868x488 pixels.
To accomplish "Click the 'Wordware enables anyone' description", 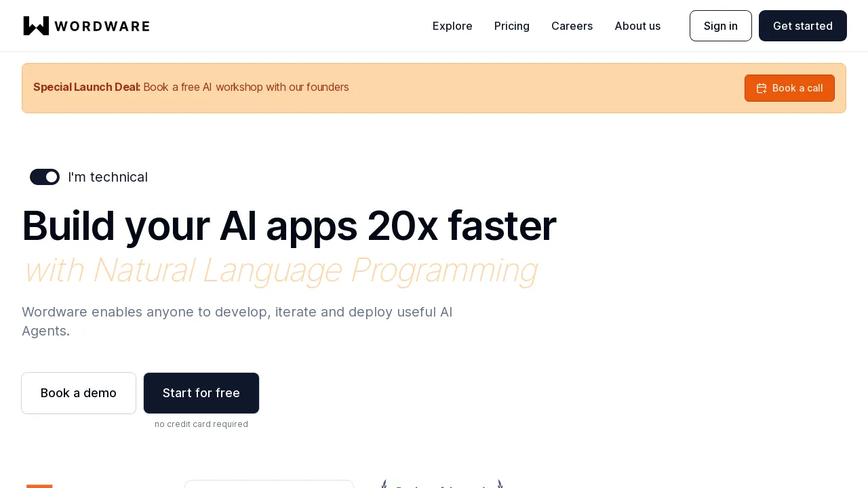I will 237,321.
